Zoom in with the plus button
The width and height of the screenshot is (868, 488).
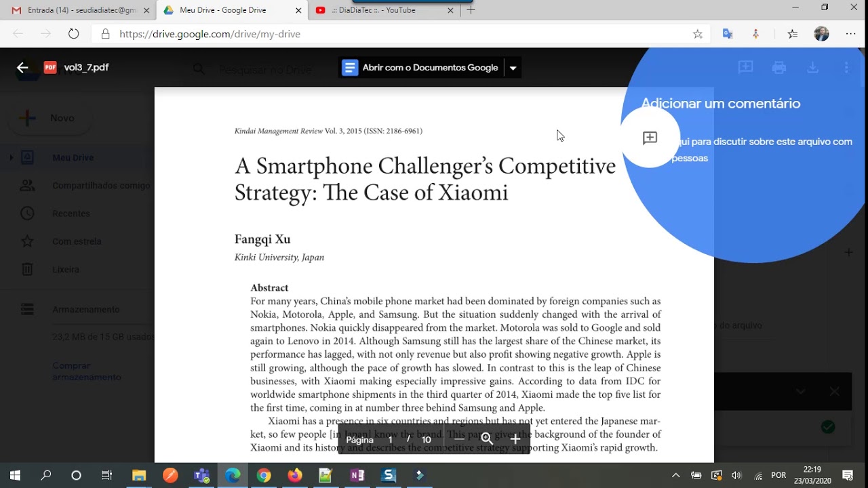point(515,439)
